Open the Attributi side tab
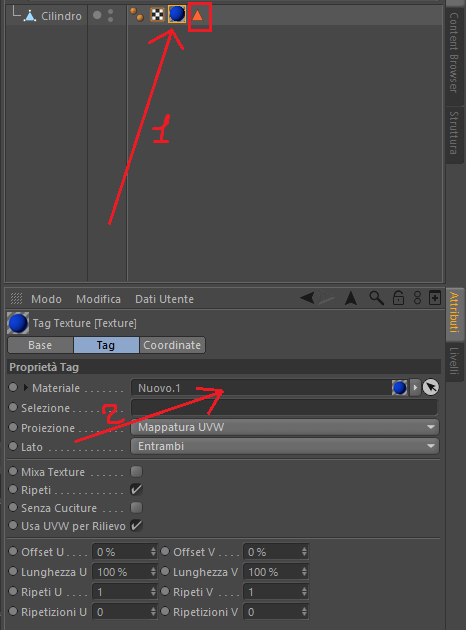 [x=454, y=313]
